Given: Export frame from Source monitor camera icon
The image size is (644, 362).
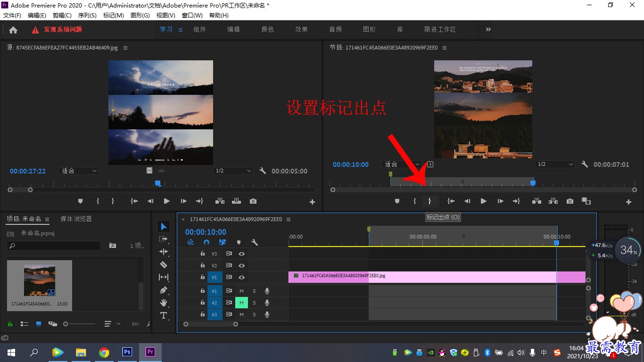Looking at the screenshot, I should (253, 201).
